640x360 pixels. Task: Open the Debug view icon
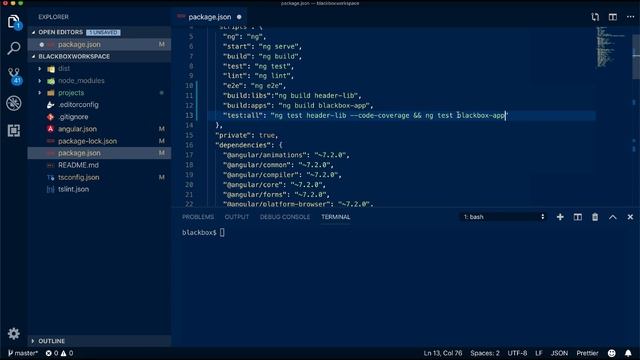coord(13,103)
